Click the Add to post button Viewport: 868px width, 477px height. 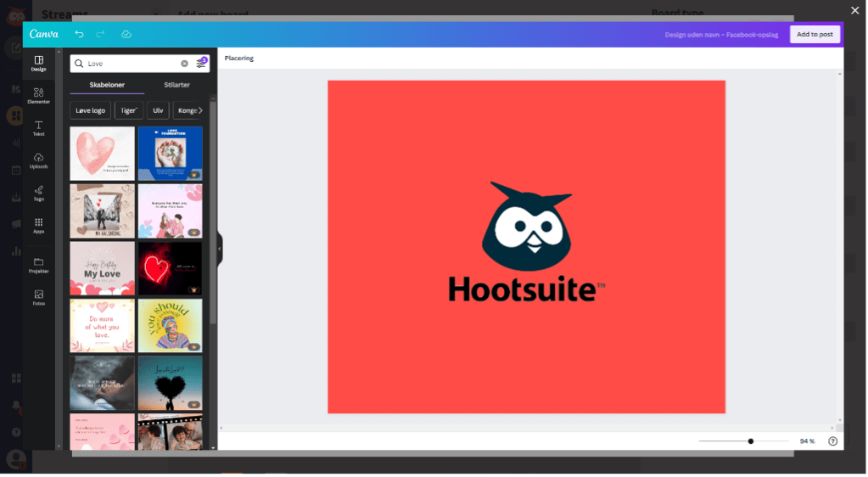pos(814,34)
